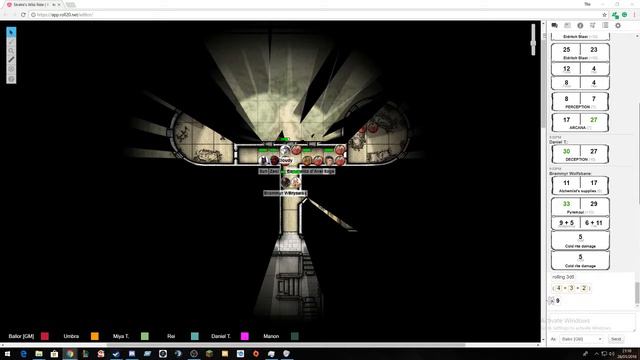Viewport: 640px width, 360px height.
Task: Click the '6 + 11' damage roll
Action: point(593,223)
